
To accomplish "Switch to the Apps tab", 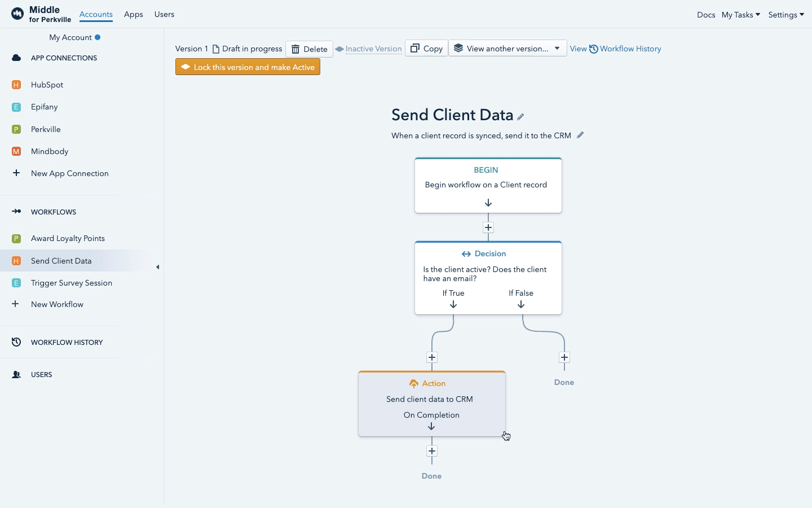I will (133, 14).
